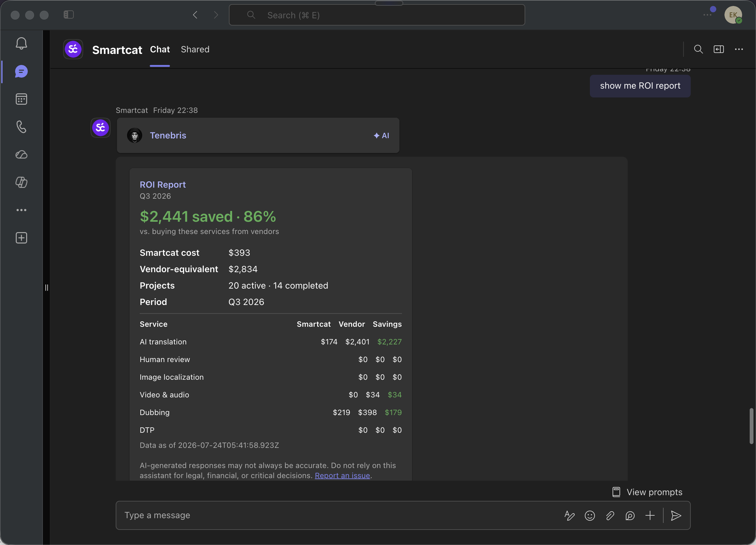Open the Calendar in the sidebar
Image resolution: width=756 pixels, height=545 pixels.
[x=21, y=99]
